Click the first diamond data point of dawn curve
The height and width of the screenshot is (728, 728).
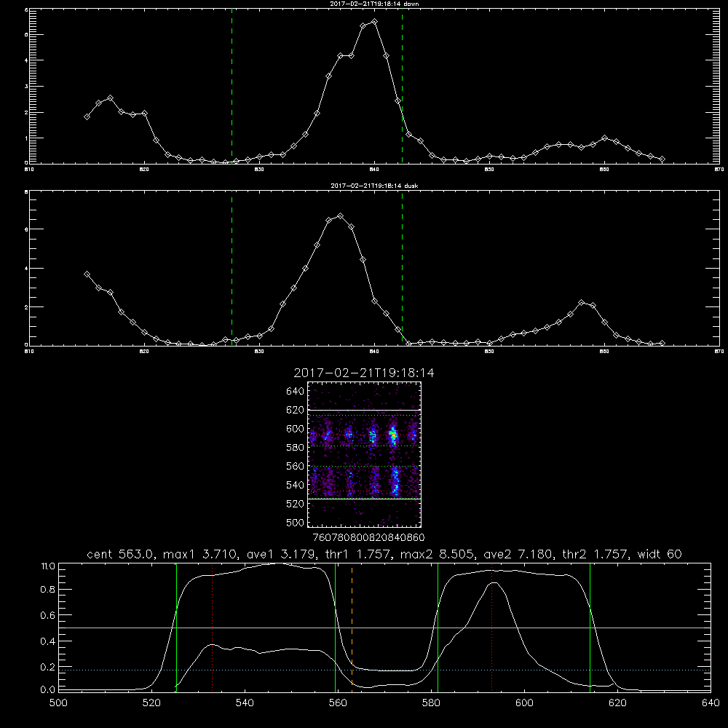coord(87,117)
